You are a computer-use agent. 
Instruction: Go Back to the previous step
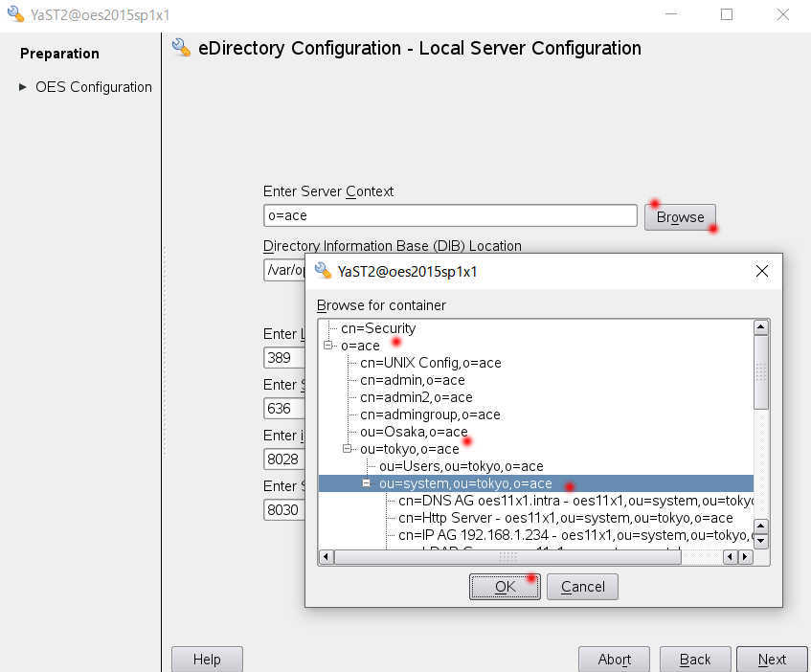click(695, 659)
